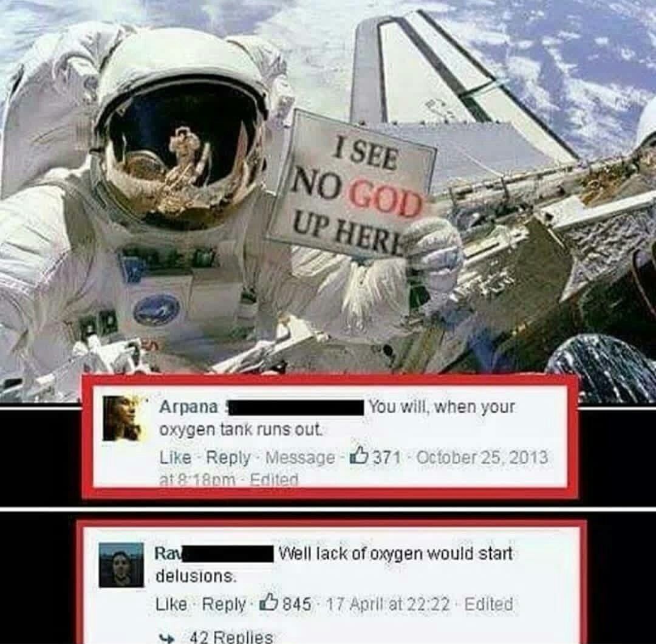Click Like on Rav's comment

pos(171,604)
